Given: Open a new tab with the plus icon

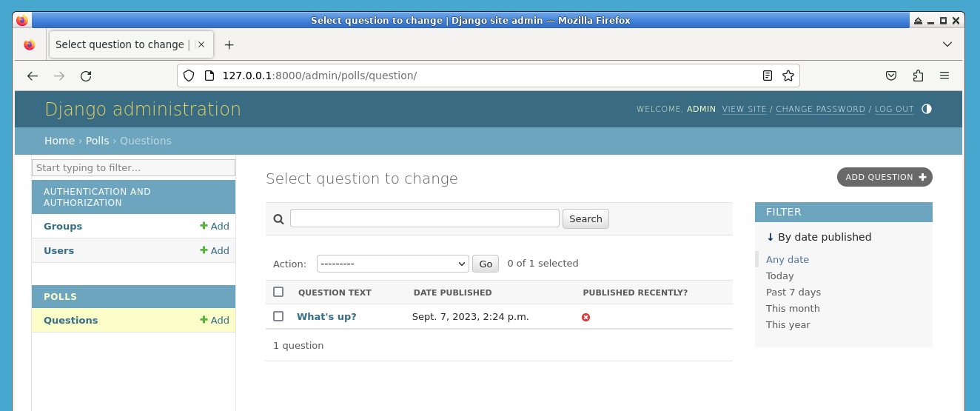Looking at the screenshot, I should click(229, 44).
